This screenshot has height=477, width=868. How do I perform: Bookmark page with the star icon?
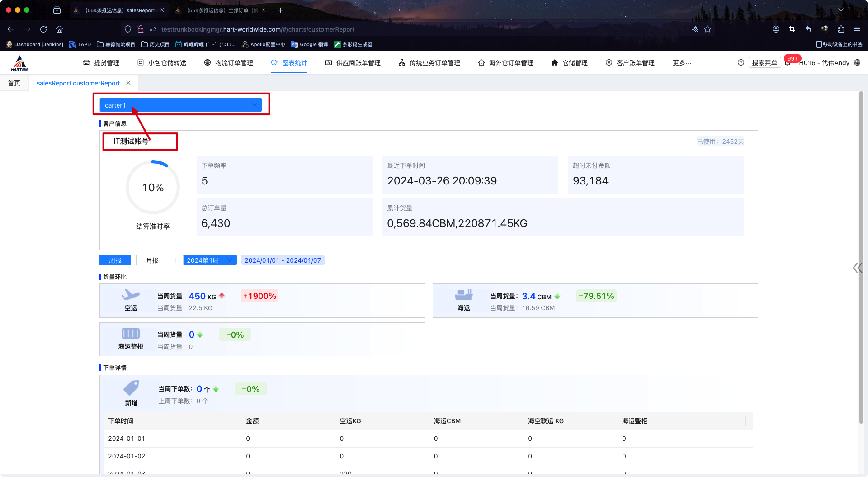coord(708,29)
